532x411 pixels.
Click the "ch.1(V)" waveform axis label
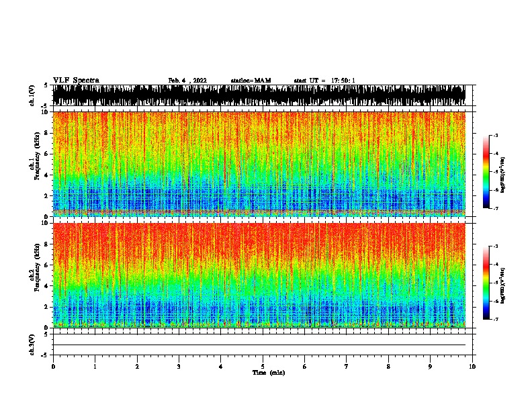click(32, 95)
